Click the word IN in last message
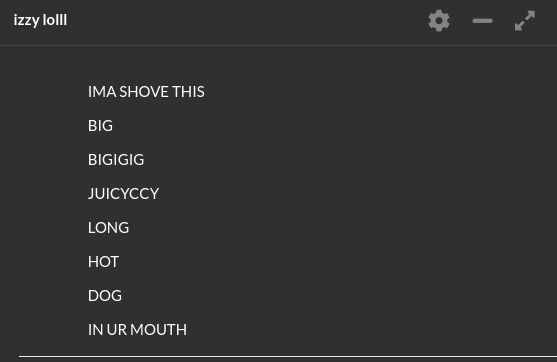The width and height of the screenshot is (557, 362). pos(95,330)
